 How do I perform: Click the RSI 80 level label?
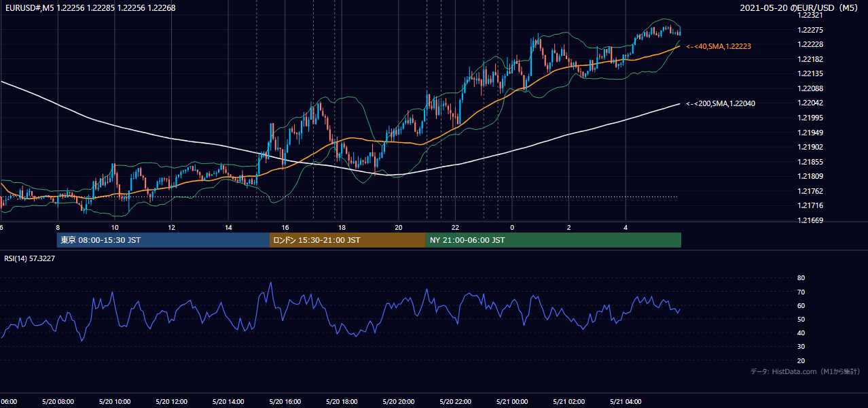coord(801,278)
